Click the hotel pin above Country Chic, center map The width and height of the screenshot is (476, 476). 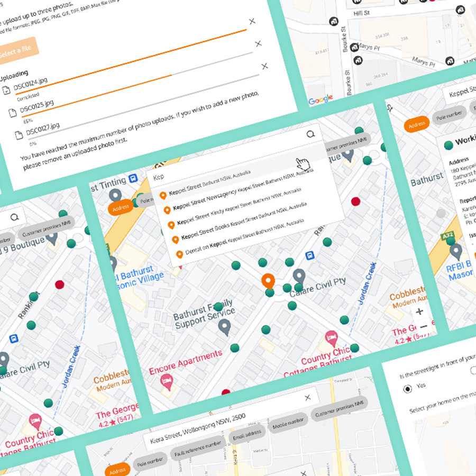(x=332, y=338)
